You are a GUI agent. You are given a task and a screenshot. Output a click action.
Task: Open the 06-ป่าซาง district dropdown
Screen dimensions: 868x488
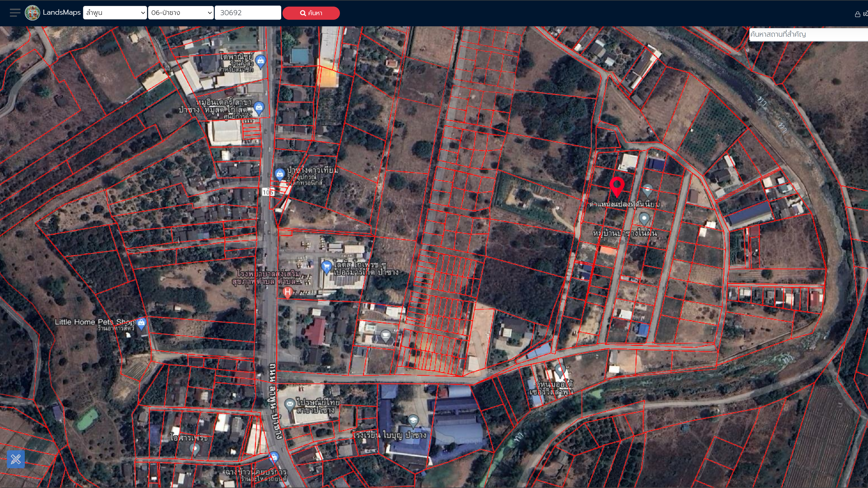[x=181, y=13]
